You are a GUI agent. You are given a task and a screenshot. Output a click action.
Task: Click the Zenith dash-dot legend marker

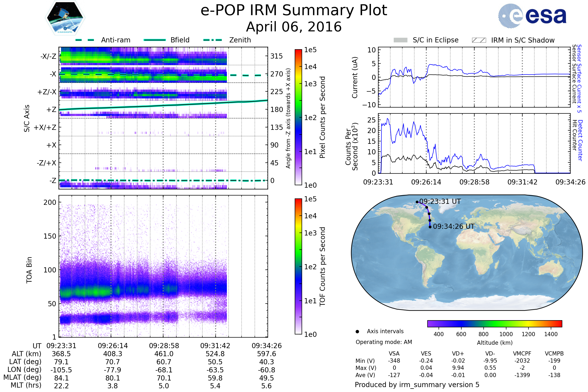click(x=212, y=40)
